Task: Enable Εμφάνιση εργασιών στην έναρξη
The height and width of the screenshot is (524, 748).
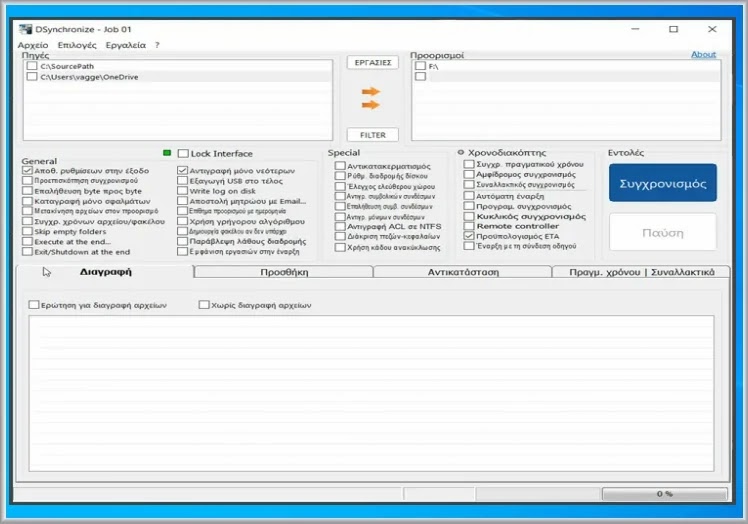Action: pyautogui.click(x=182, y=252)
